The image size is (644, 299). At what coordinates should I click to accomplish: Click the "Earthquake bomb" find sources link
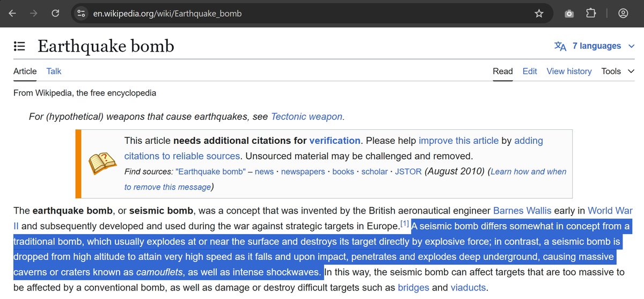(x=210, y=172)
